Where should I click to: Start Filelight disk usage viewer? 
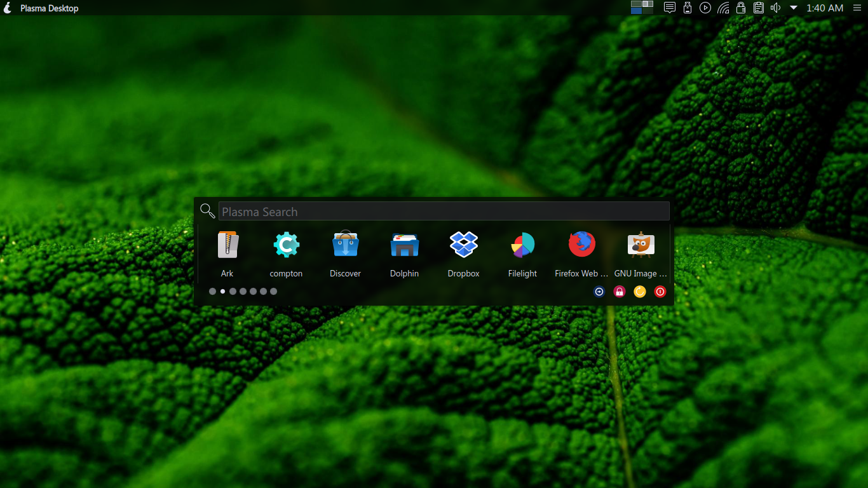coord(522,245)
